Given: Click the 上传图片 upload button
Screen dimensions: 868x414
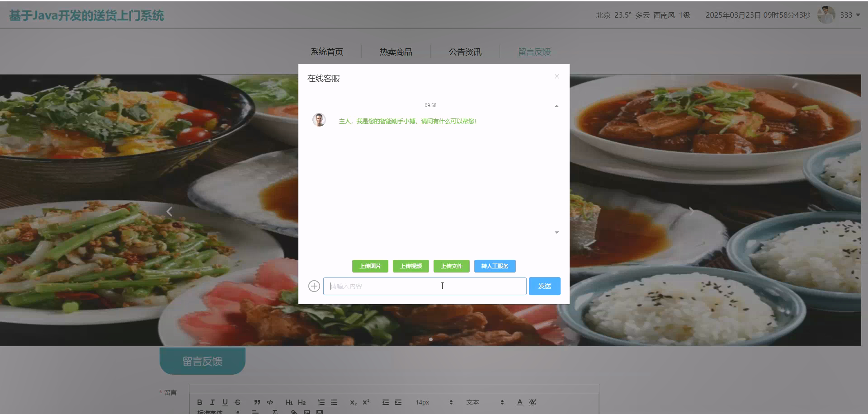Looking at the screenshot, I should pyautogui.click(x=370, y=266).
